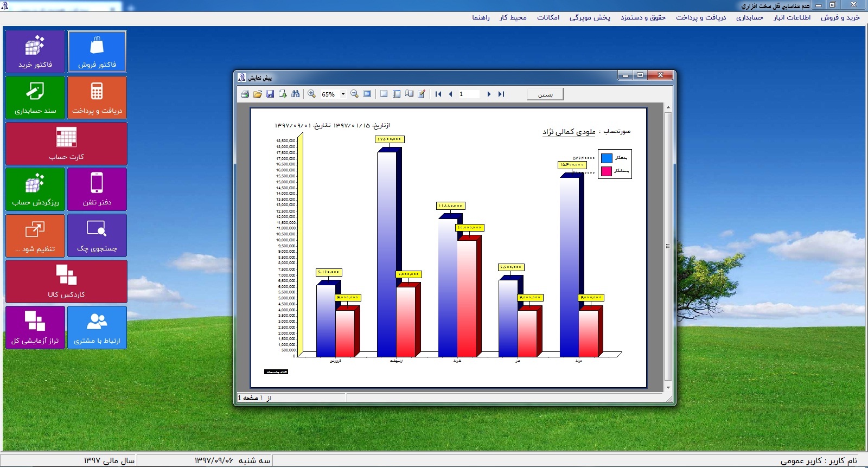The height and width of the screenshot is (468, 868).
Task: Click the نام کاربر : کاربر عمومی status text
Action: point(819,461)
